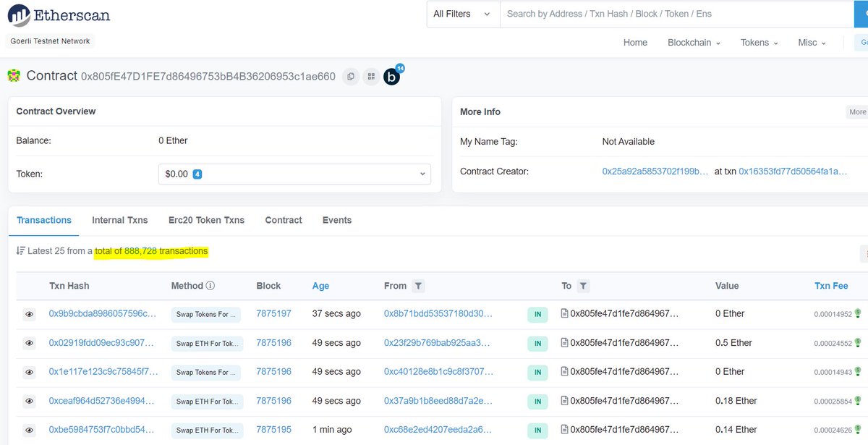Expand the Blockchain menu
Image resolution: width=868 pixels, height=445 pixels.
tap(694, 43)
